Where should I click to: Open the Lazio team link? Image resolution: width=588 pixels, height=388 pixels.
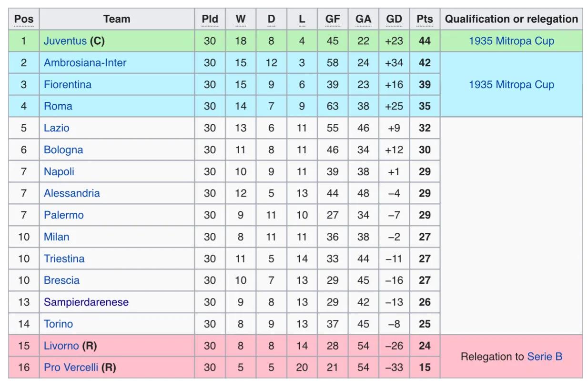(56, 128)
